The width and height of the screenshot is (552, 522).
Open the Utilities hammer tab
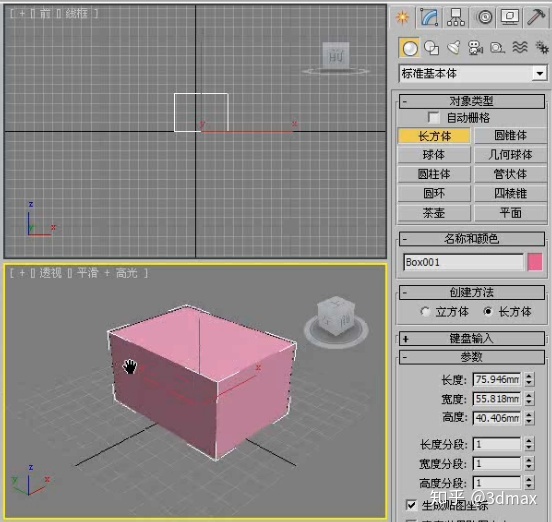pyautogui.click(x=536, y=17)
